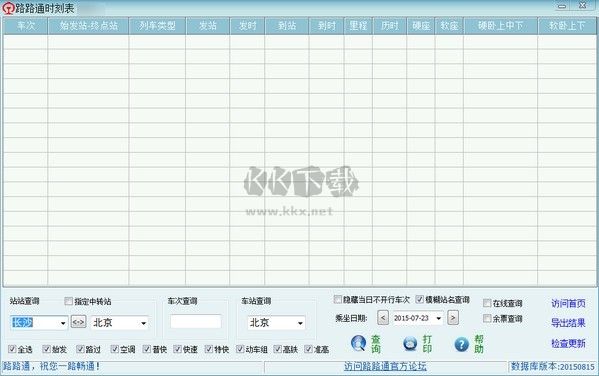Toggle the 准高 checkbox
The height and width of the screenshot is (376, 599).
tap(308, 348)
